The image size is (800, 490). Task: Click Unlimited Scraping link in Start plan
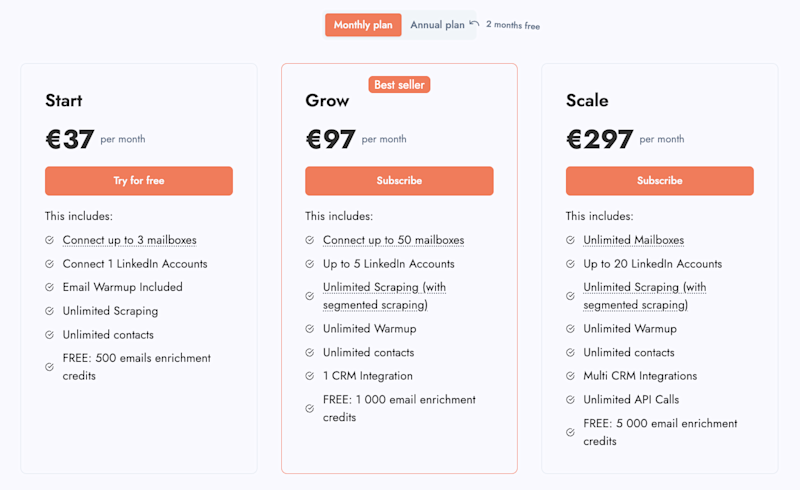click(108, 311)
